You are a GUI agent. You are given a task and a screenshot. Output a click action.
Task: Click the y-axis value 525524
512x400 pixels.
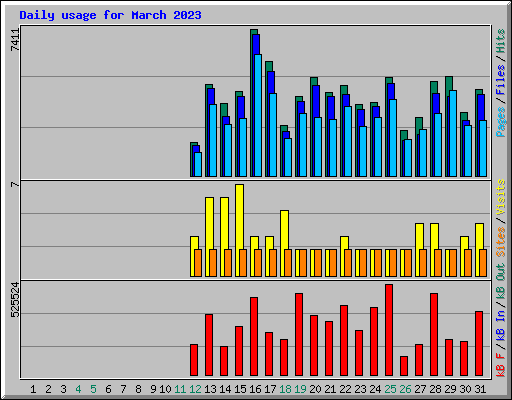[x=15, y=300]
